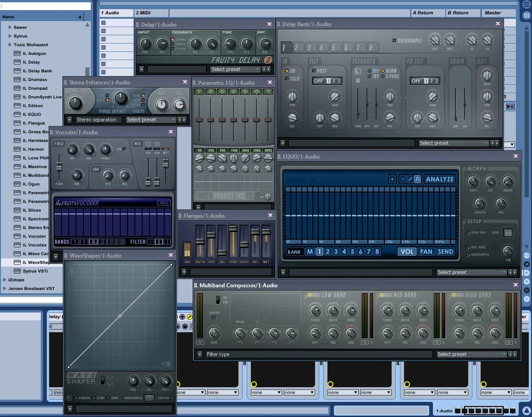Open Select preset dropdown in Delay Bank
532x417 pixels.
(454, 143)
